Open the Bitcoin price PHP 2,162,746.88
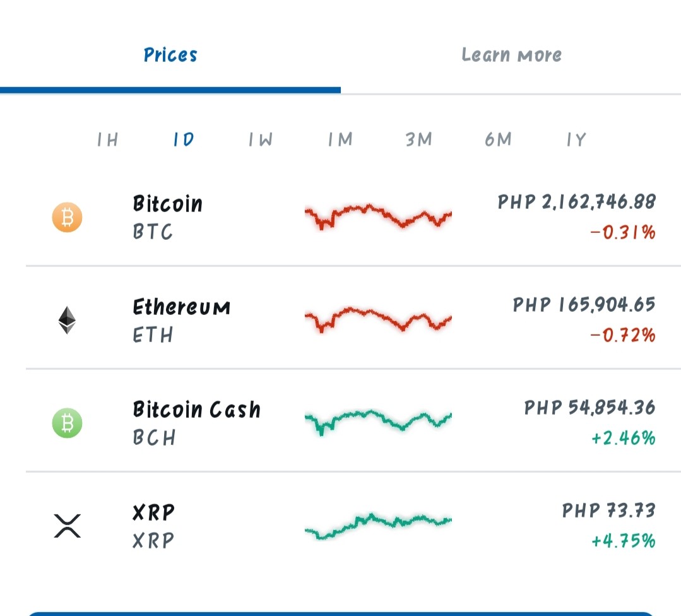The image size is (681, 616). pos(576,202)
